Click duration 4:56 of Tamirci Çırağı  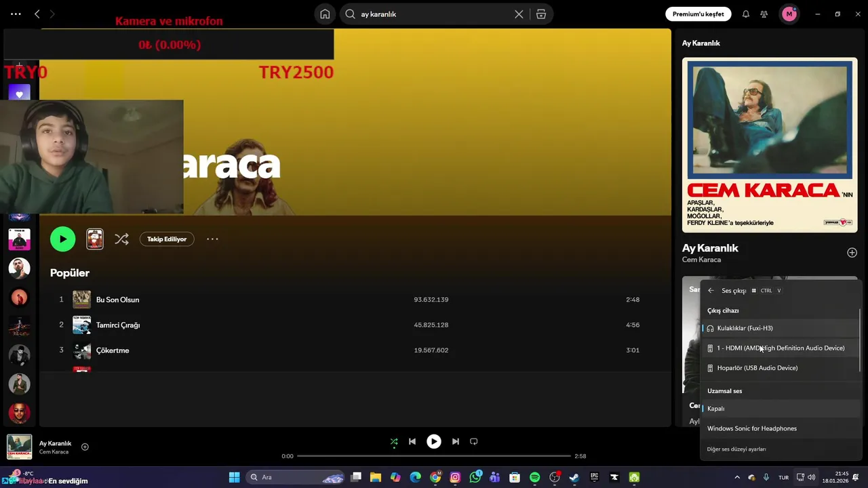click(x=633, y=325)
